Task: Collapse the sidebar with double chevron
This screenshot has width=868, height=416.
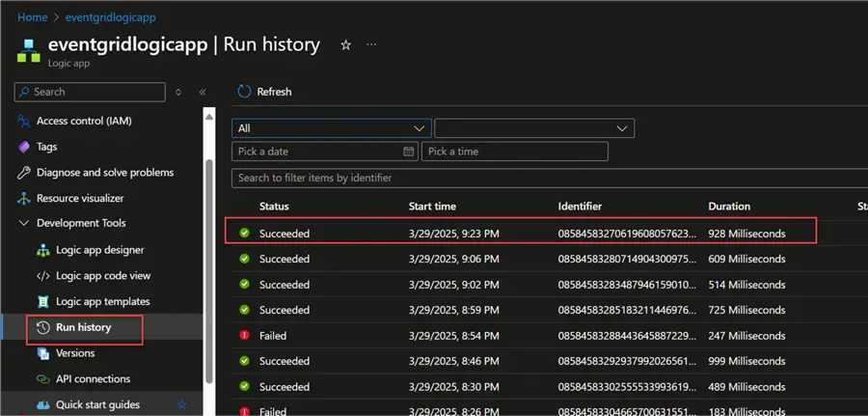Action: [x=203, y=92]
